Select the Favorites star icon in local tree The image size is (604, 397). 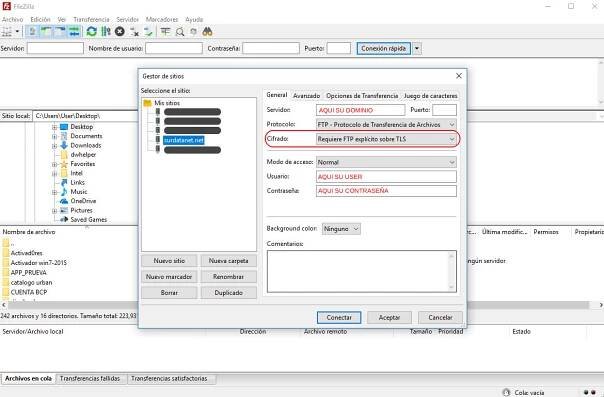[64, 164]
